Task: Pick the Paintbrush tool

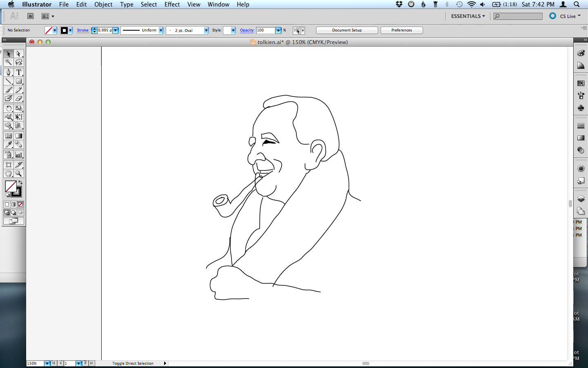Action: pyautogui.click(x=8, y=90)
